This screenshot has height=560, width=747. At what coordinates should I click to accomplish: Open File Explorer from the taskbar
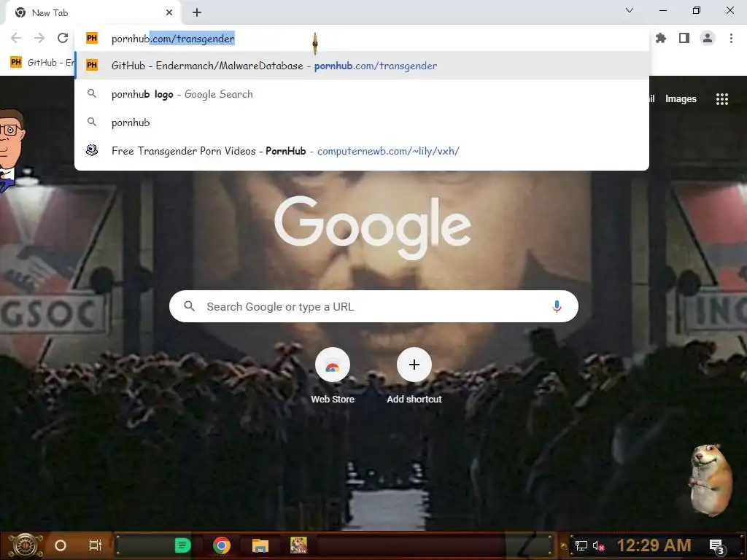click(260, 545)
